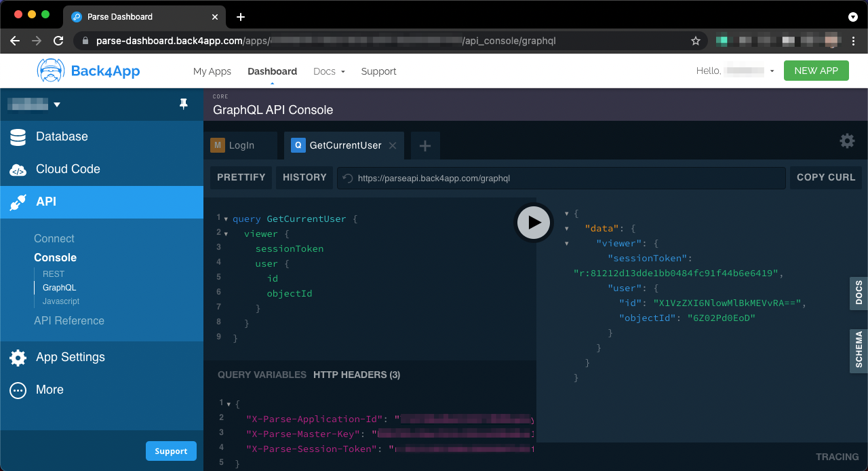
Task: Create a NEW APP
Action: click(x=816, y=71)
